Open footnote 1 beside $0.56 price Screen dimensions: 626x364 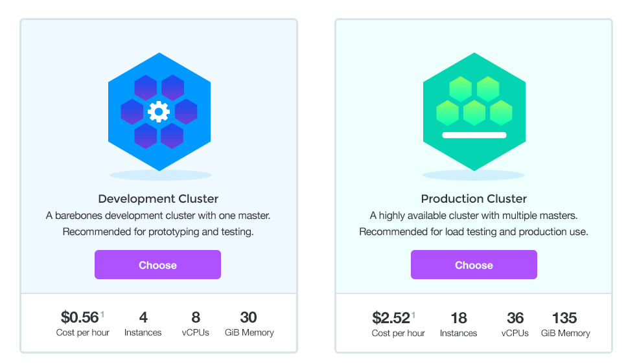click(102, 314)
